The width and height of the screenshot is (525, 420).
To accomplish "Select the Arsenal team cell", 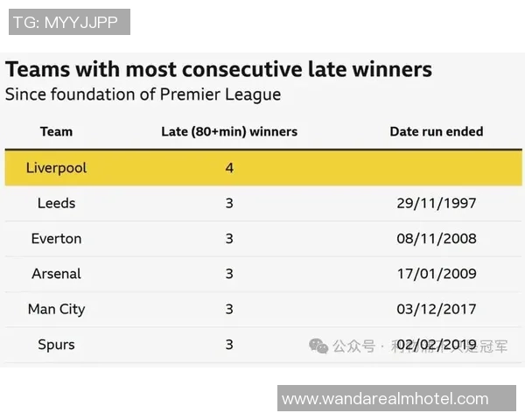I will [56, 274].
